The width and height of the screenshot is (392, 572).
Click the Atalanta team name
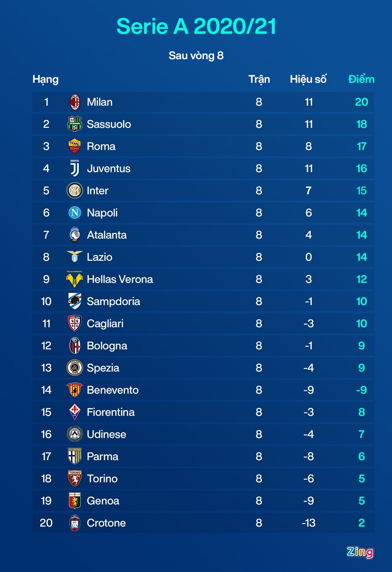tap(107, 235)
